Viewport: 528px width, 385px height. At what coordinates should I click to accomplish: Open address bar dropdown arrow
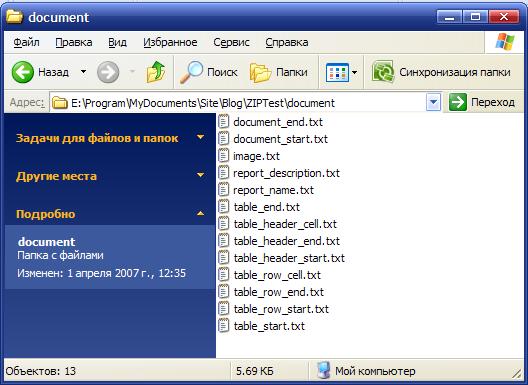click(433, 102)
